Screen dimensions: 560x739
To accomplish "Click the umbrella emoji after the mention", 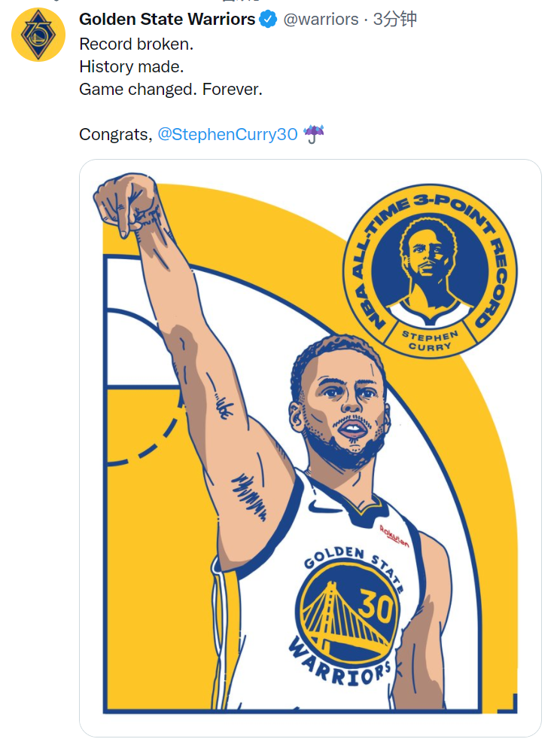I will tap(314, 134).
